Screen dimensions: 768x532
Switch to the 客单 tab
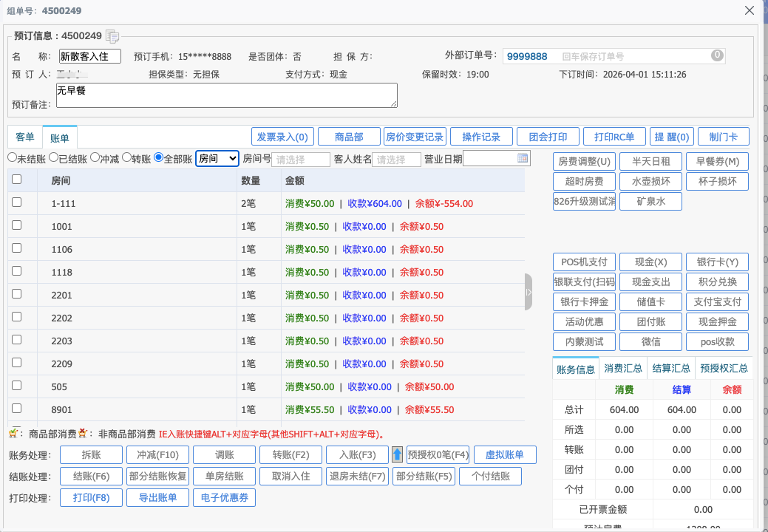tap(25, 137)
